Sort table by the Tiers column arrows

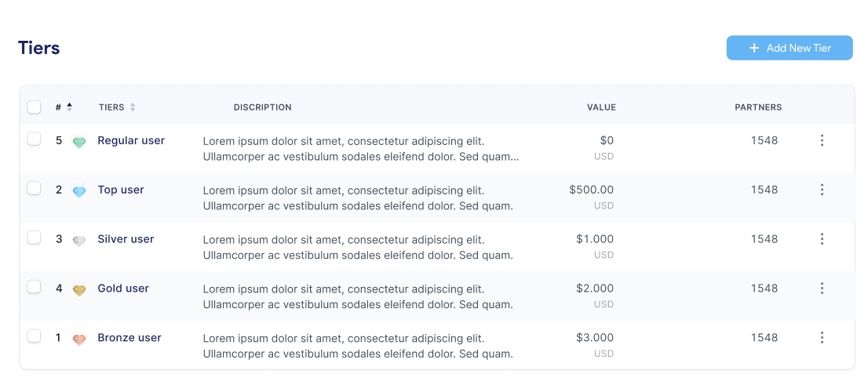coord(133,107)
